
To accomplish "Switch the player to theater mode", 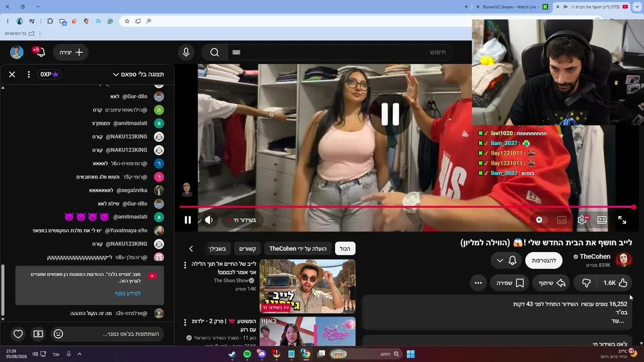I will coord(602,220).
